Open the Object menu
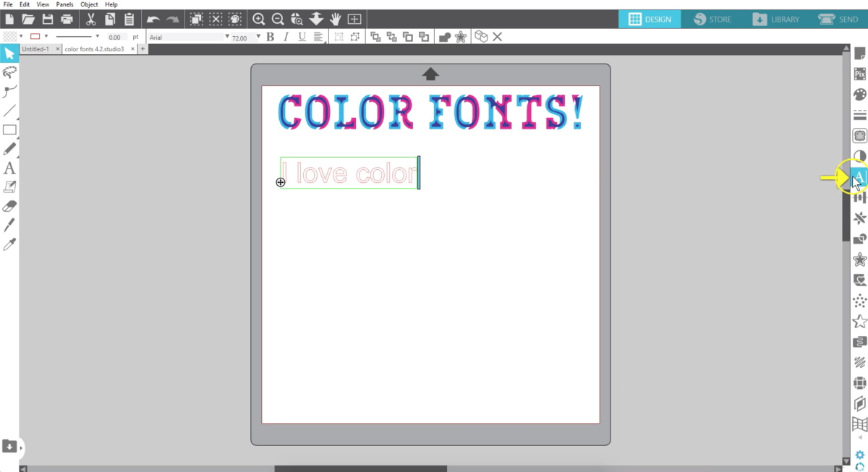This screenshot has height=472, width=868. (x=89, y=4)
